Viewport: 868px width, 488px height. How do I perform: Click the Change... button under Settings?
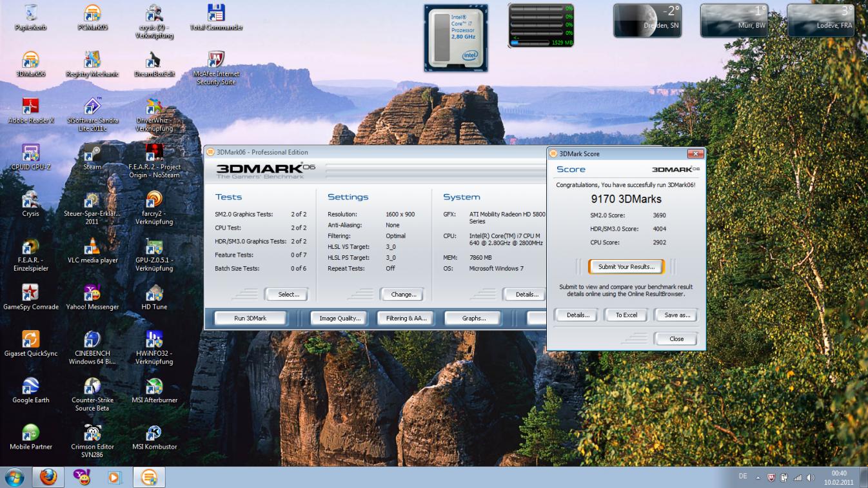tap(403, 295)
